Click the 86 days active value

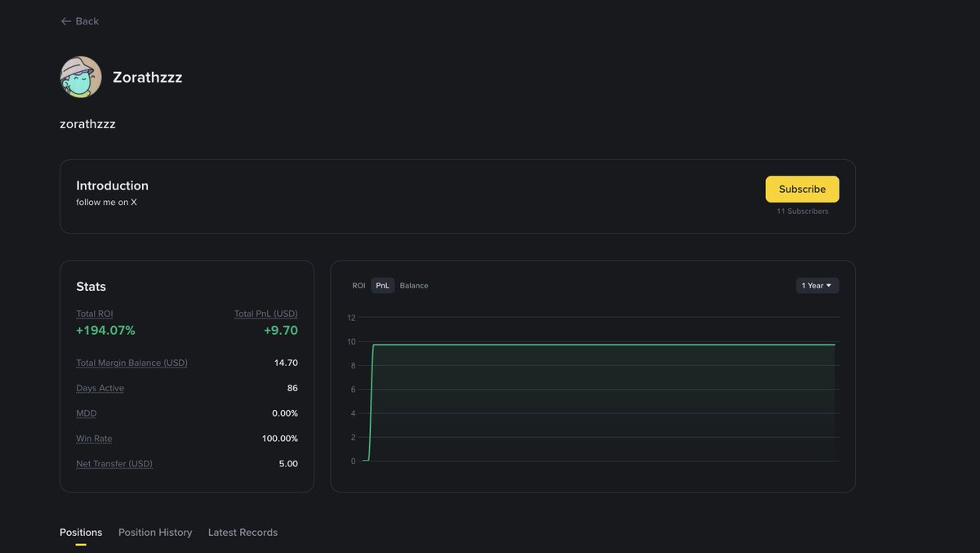(x=292, y=388)
